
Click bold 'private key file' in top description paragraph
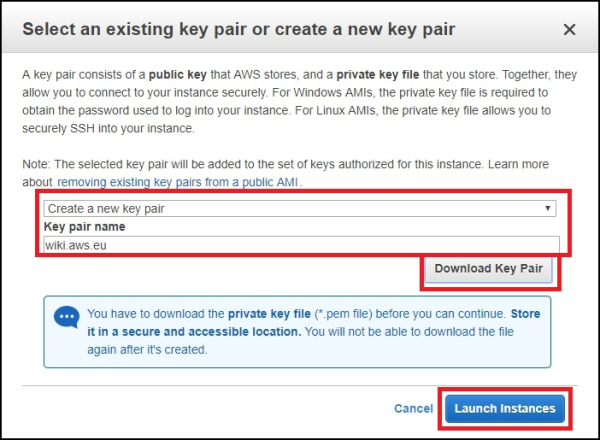pos(378,75)
